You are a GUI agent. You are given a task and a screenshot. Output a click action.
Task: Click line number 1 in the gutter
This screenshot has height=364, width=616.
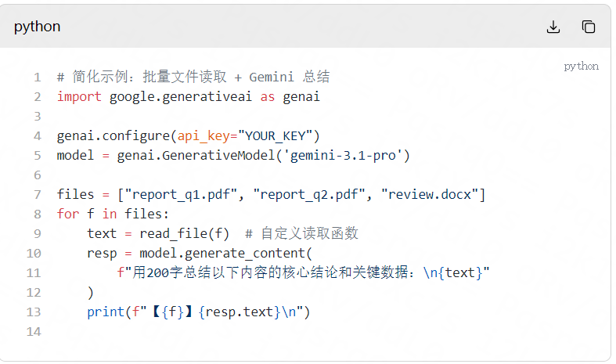tap(37, 77)
